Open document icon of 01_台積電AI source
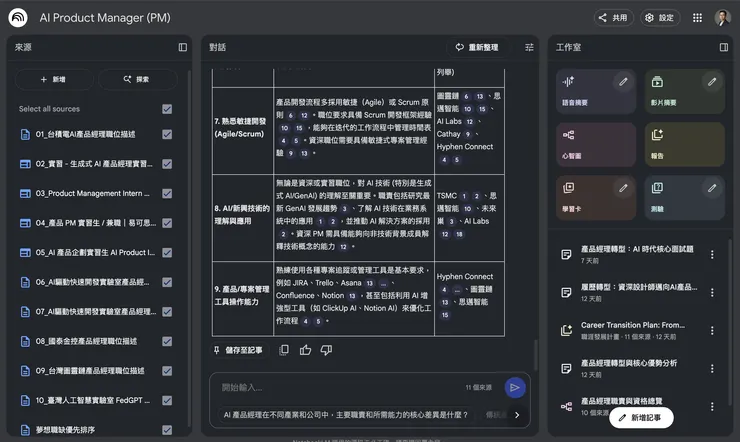This screenshot has width=740, height=442. point(25,134)
